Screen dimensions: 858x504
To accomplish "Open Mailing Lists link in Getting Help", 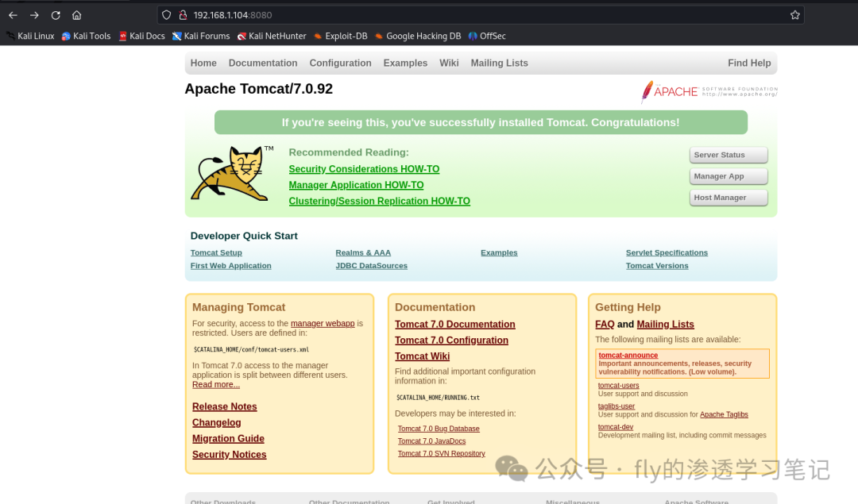I will [666, 324].
